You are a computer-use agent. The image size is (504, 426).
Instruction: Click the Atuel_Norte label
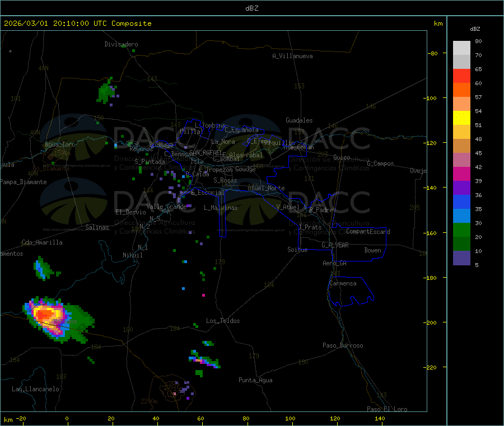[266, 188]
